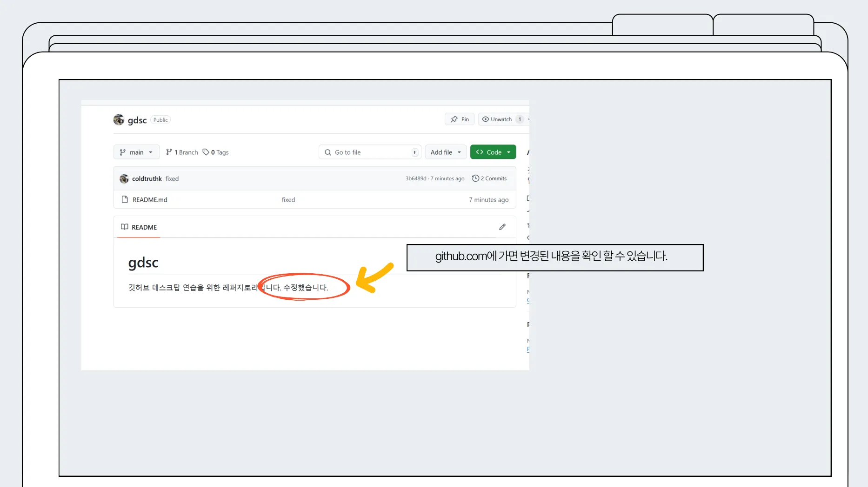
Task: Click the Public visibility badge
Action: click(x=160, y=120)
